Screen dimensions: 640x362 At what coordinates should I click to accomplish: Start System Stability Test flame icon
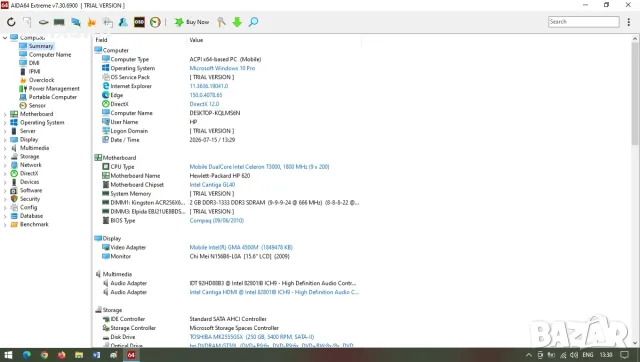pos(91,22)
